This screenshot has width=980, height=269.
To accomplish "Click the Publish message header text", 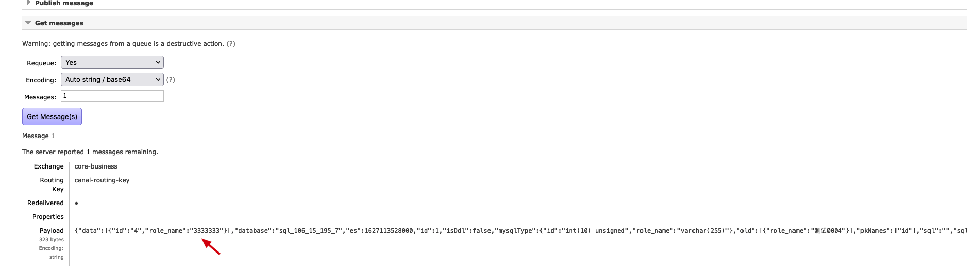I will (x=64, y=3).
